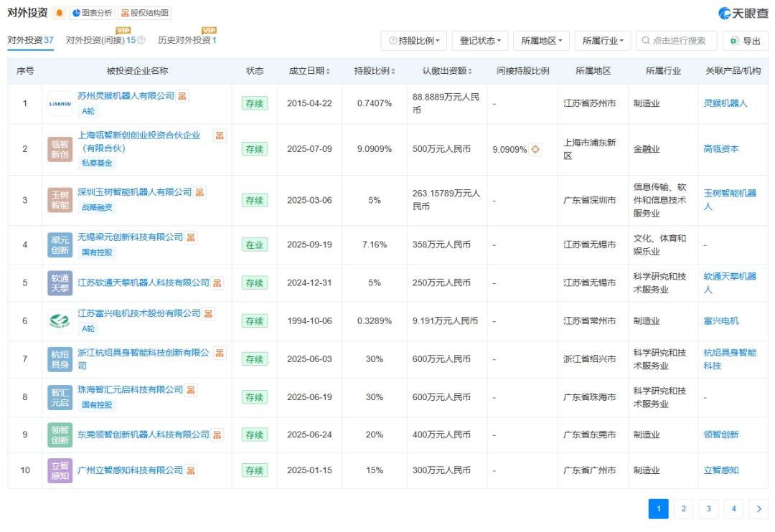
Task: Click the 天眼查 logo
Action: 743,14
